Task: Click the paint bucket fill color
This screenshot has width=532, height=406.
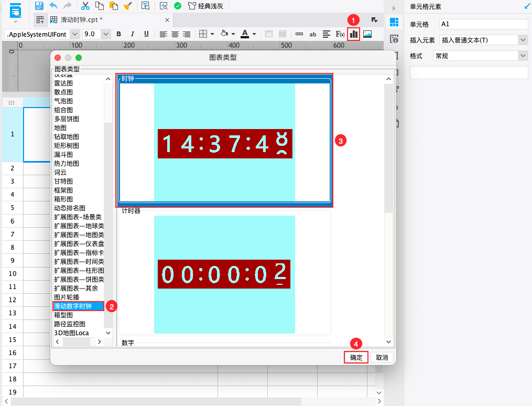Action: (x=224, y=34)
